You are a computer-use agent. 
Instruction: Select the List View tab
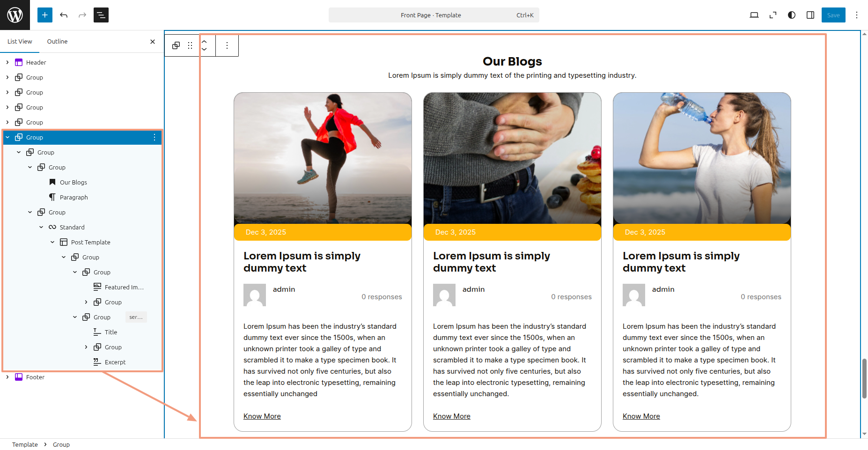coord(20,41)
